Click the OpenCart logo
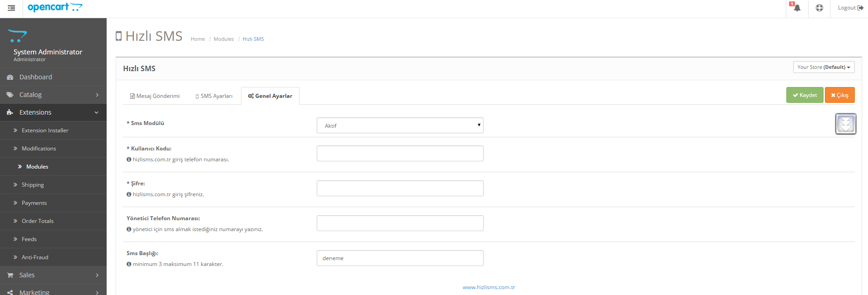 tap(55, 7)
